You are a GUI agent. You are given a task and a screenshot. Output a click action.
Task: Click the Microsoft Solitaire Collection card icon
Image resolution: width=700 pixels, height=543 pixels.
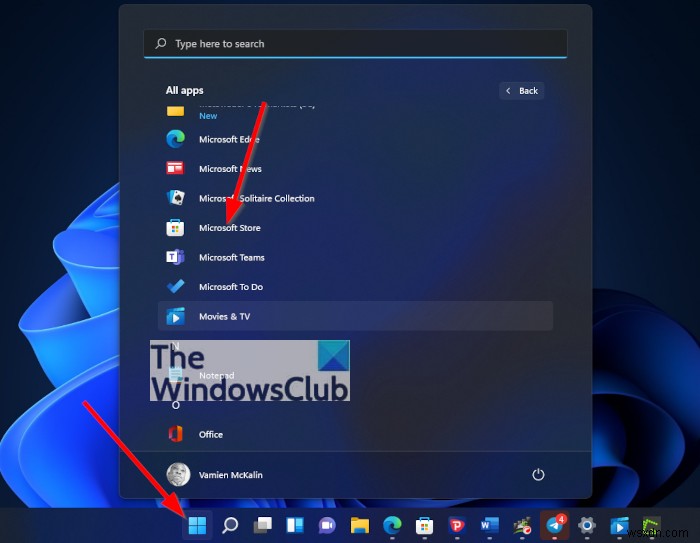tap(175, 198)
